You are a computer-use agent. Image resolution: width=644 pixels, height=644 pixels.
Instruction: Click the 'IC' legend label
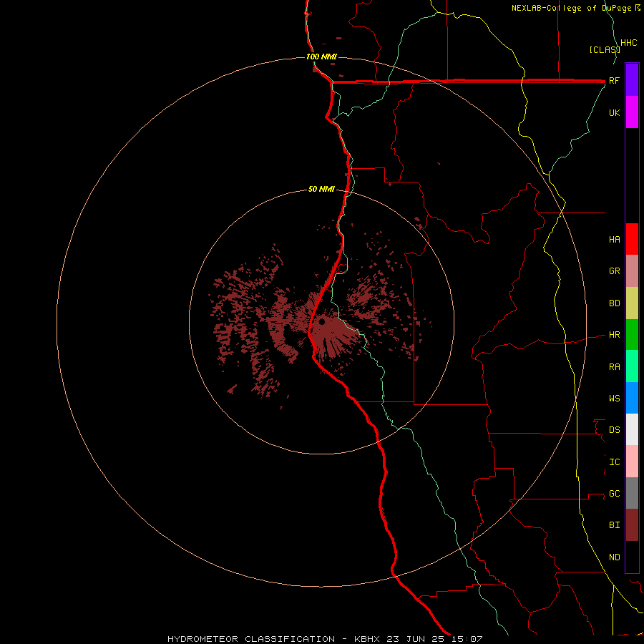point(614,462)
